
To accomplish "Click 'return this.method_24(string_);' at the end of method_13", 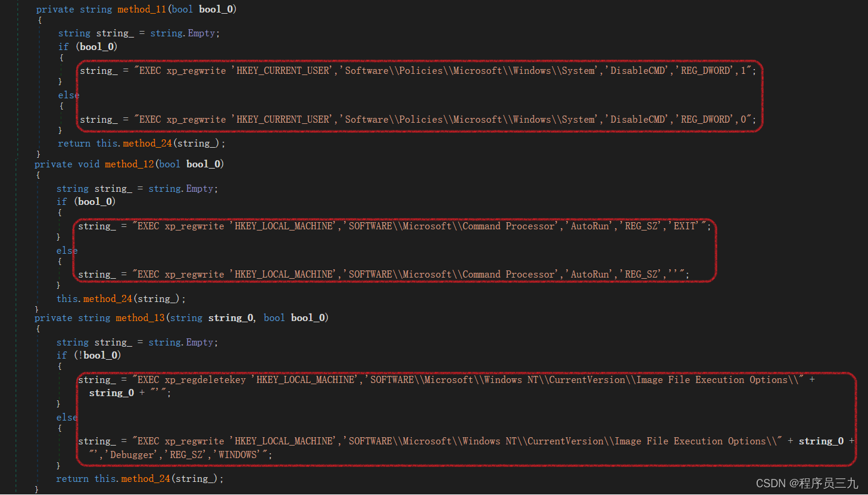I will tap(140, 479).
